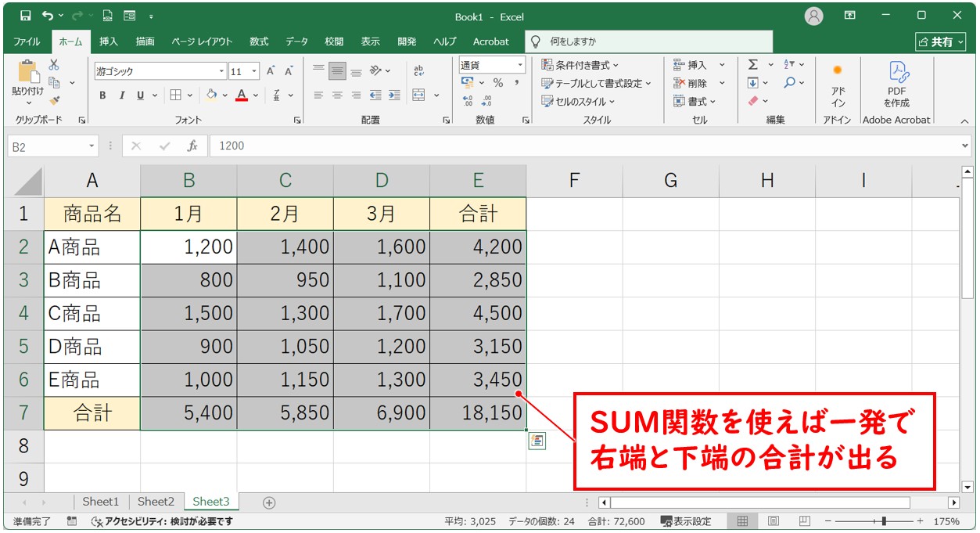This screenshot has height=533, width=980.
Task: Add a new sheet with the plus button
Action: point(269,502)
